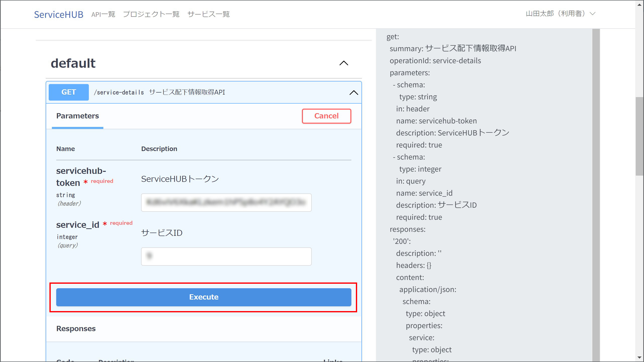Click the /service-details path text
The image size is (644, 362).
coord(119,93)
